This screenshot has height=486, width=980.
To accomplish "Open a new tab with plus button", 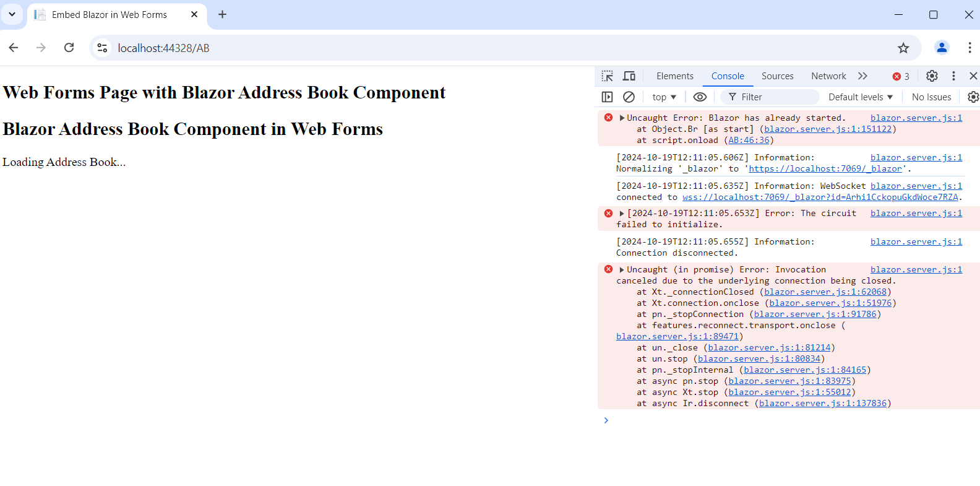I will (223, 14).
